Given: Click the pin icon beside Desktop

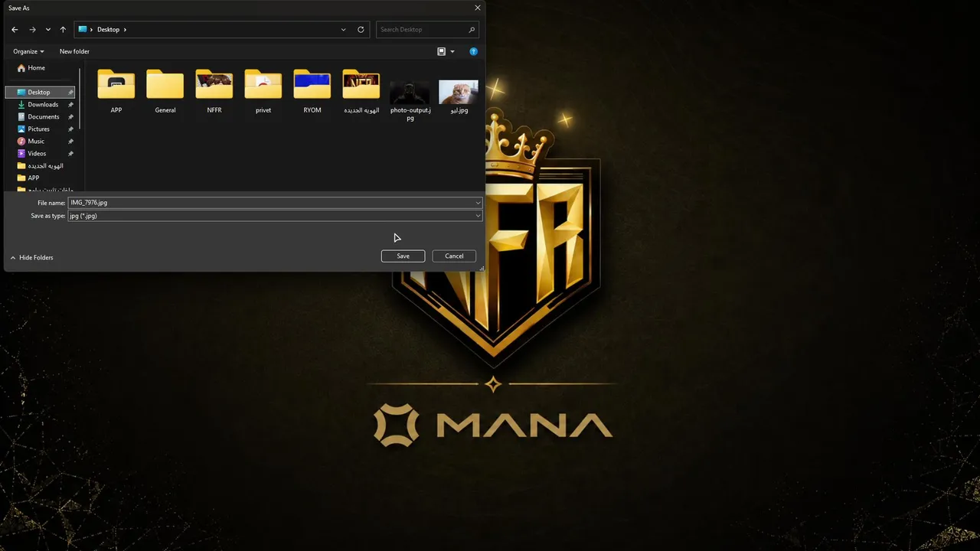Looking at the screenshot, I should 70,93.
